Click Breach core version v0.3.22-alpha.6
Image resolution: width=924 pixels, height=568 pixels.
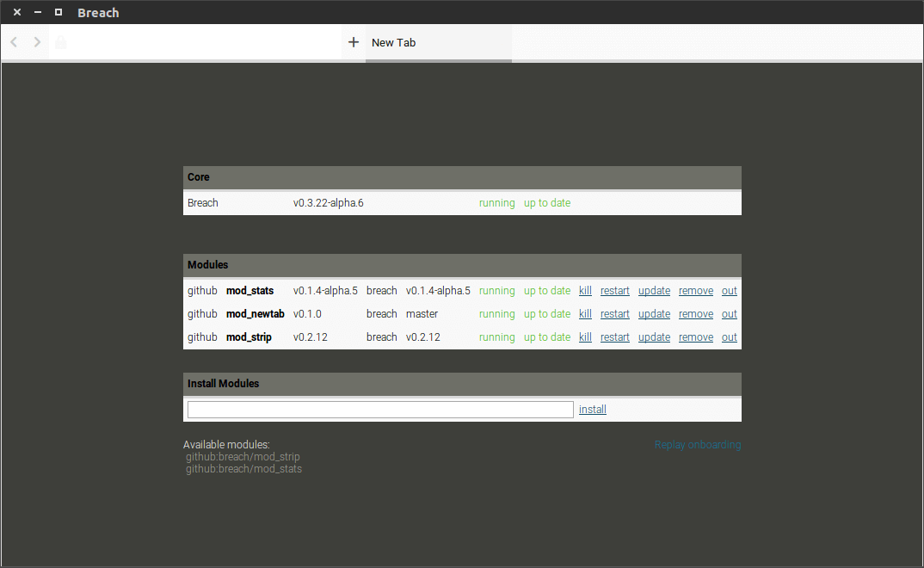click(329, 203)
